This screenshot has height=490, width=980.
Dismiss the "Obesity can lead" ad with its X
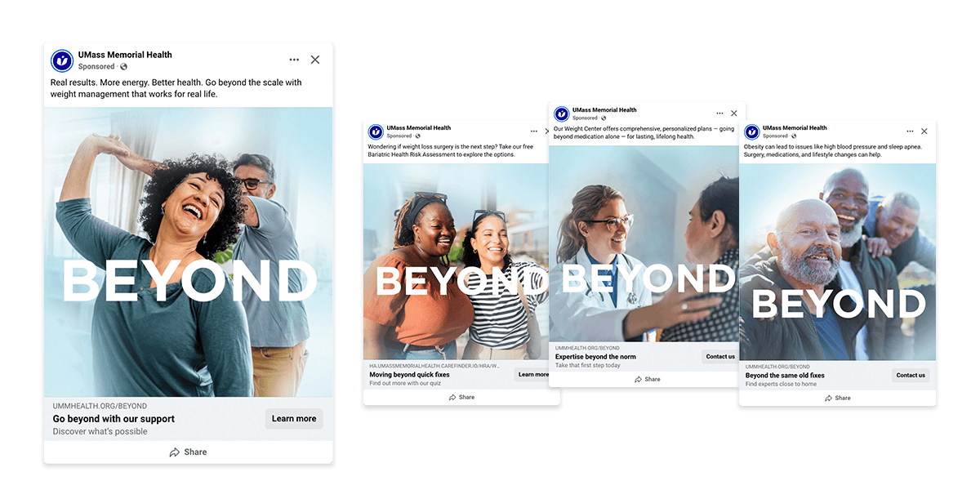tap(924, 131)
